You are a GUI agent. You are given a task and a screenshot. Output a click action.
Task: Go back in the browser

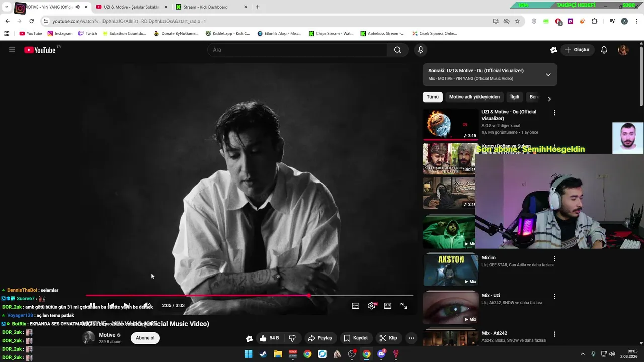point(7,21)
